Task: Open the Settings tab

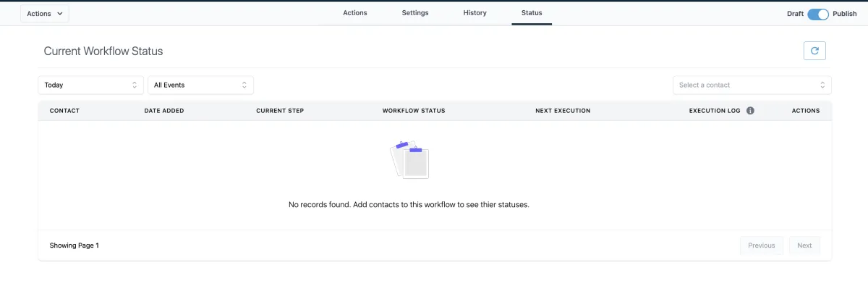Action: 415,13
